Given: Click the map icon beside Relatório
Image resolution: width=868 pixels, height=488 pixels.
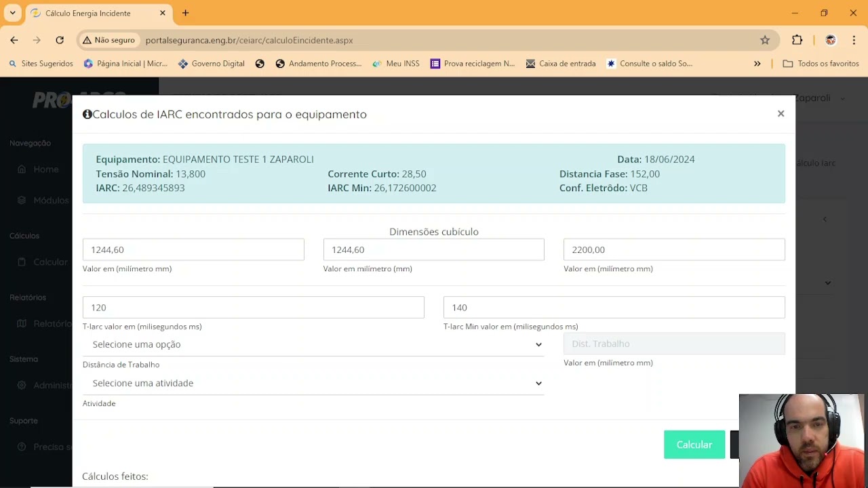Looking at the screenshot, I should [22, 324].
